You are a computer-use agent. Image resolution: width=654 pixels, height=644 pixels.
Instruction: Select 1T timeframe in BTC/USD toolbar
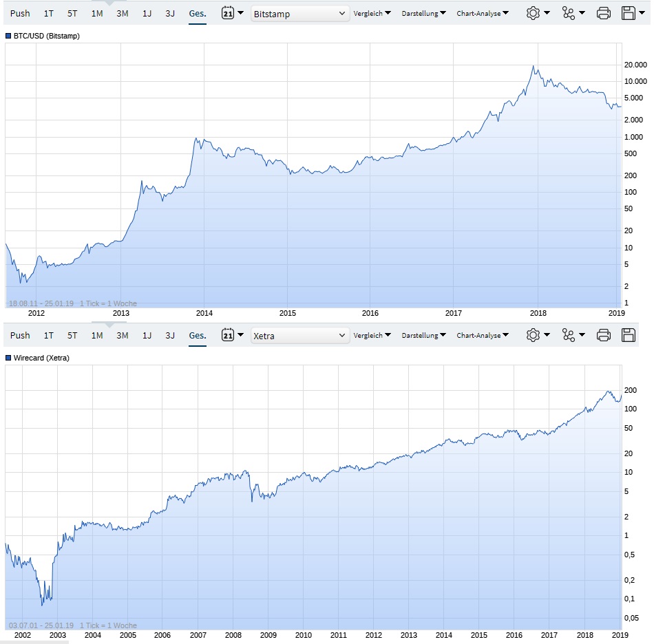(x=48, y=13)
